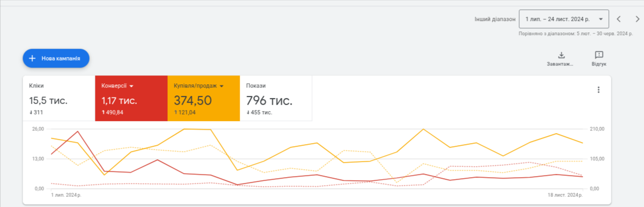The height and width of the screenshot is (207, 644).
Task: Open the chart three-dot options menu
Action: 598,90
